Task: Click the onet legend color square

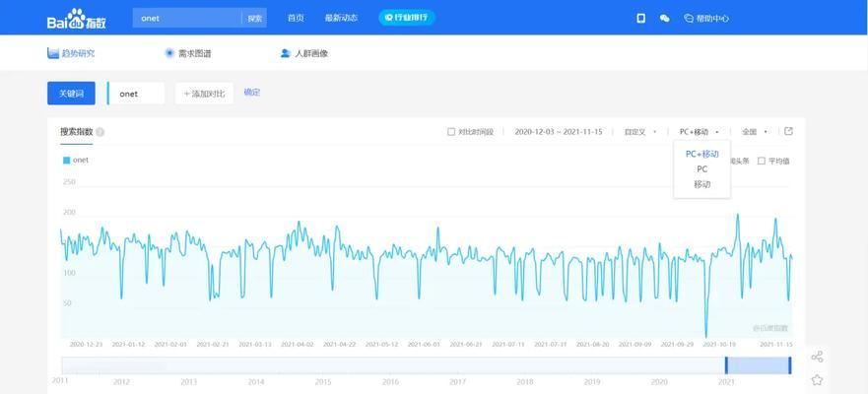Action: click(x=66, y=161)
